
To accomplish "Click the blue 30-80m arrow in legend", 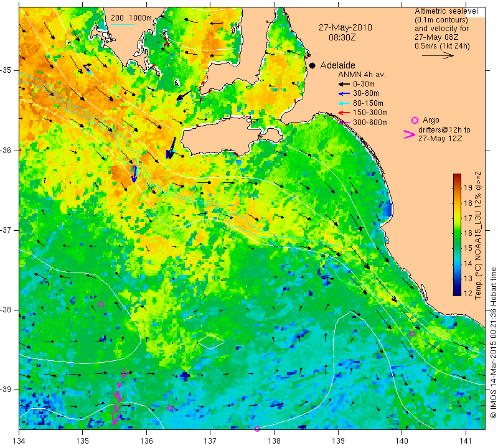I will coord(344,94).
